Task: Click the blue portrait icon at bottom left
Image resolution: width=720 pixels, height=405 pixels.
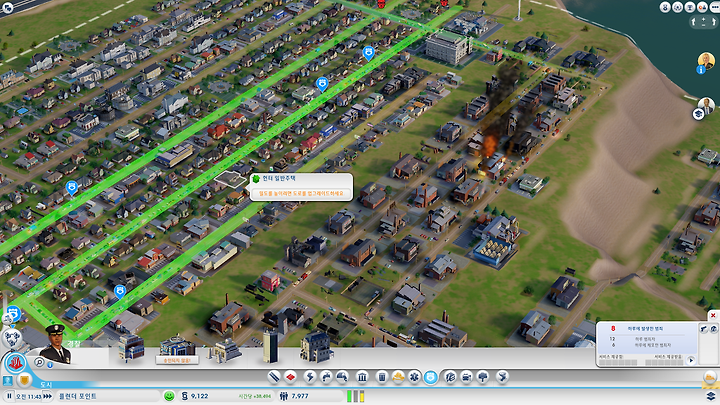Action: [7, 381]
